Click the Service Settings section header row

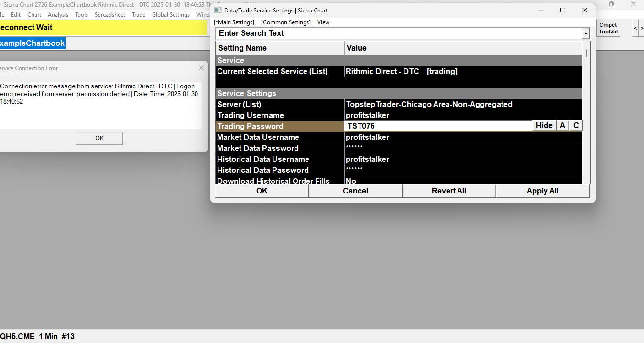point(399,93)
